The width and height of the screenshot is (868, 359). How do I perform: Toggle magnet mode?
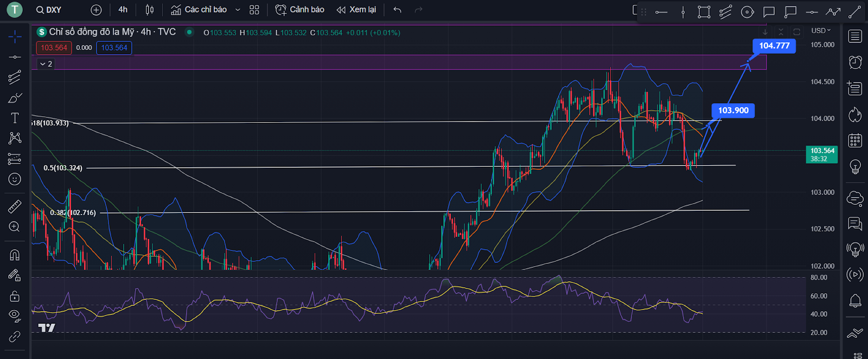[x=15, y=255]
